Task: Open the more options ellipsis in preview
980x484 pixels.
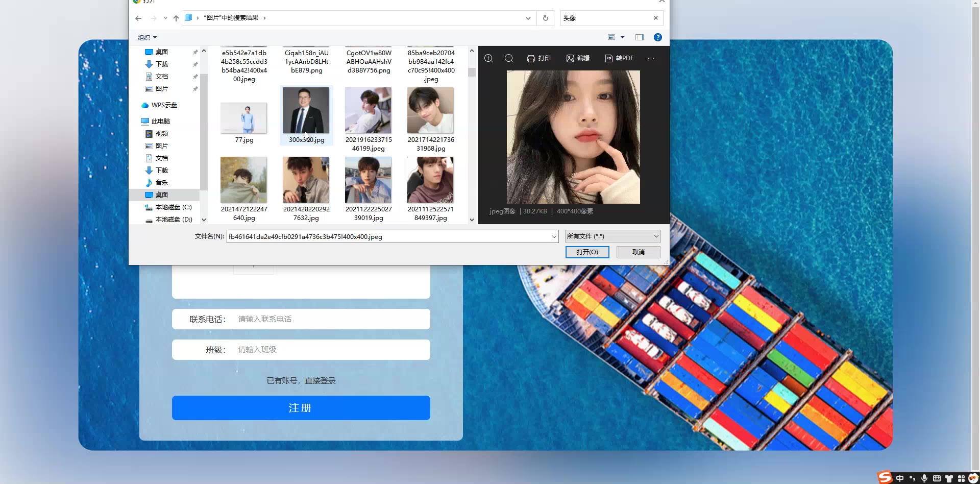Action: [x=651, y=58]
